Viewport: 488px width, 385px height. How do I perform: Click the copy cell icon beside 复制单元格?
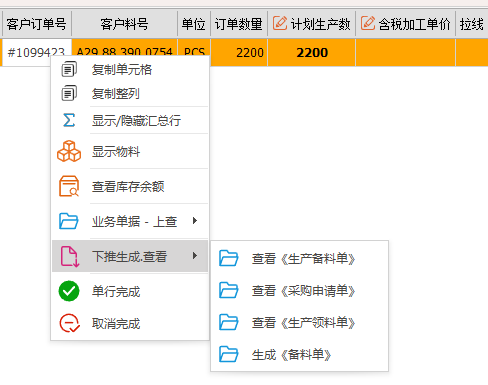69,69
